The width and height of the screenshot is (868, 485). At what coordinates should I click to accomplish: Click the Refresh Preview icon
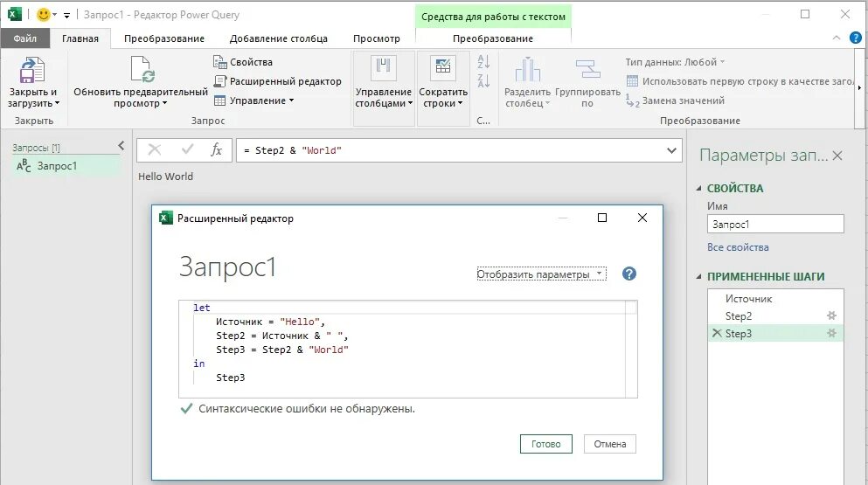(142, 70)
